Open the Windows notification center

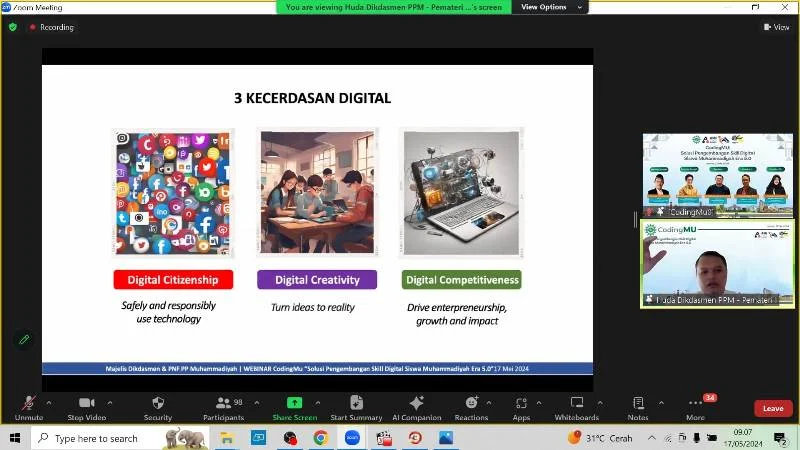click(x=780, y=438)
